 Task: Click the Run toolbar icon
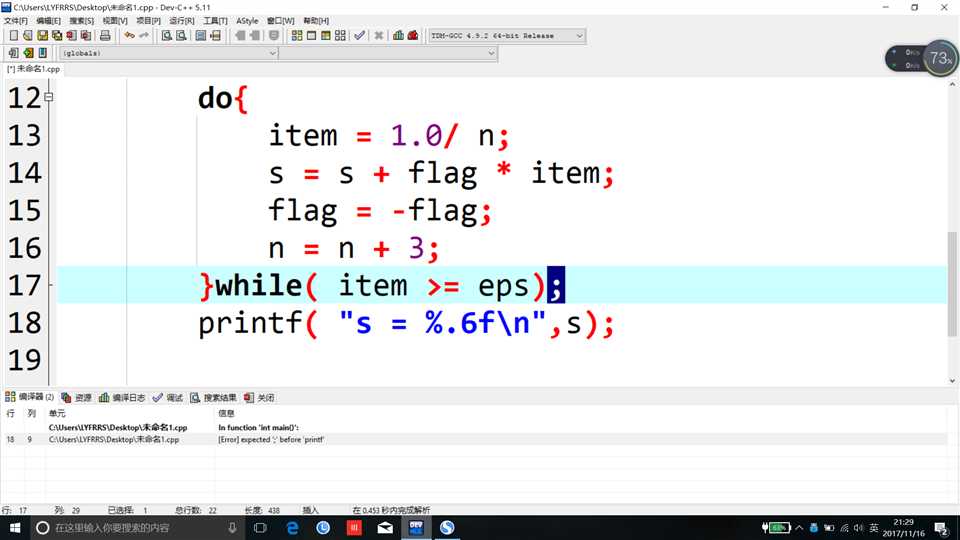312,36
